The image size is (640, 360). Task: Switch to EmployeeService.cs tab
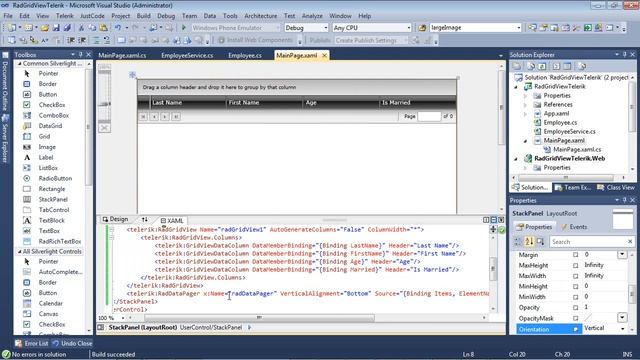(x=187, y=56)
